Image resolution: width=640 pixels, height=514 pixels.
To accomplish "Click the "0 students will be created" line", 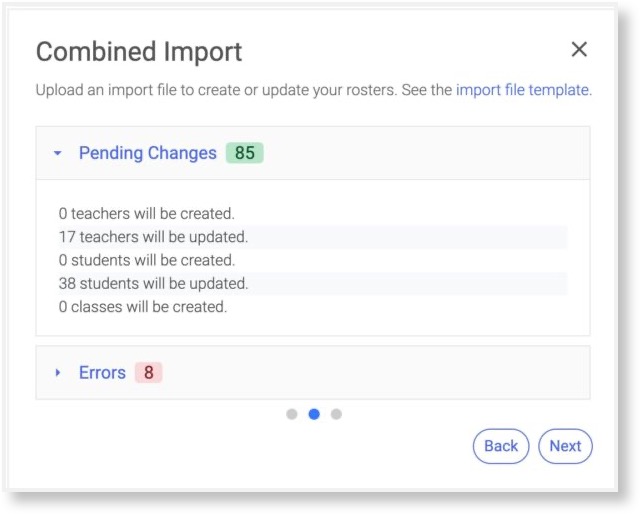I will (146, 260).
